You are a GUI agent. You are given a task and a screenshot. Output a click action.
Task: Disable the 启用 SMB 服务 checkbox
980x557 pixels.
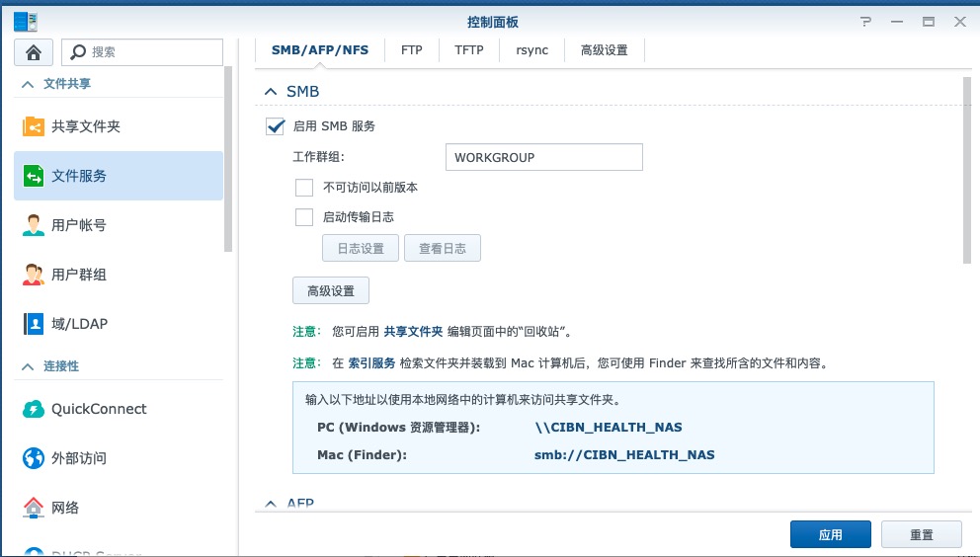(276, 126)
